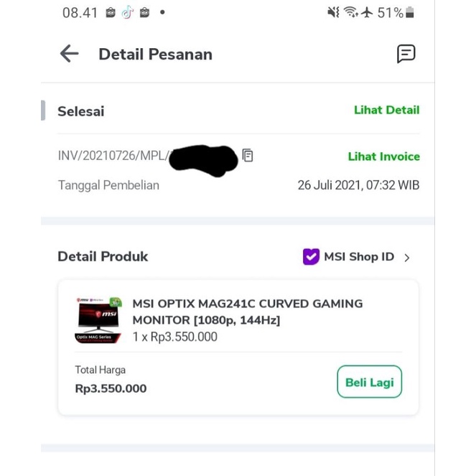476x476 pixels.
Task: Tap the MSI OPTIX MAG241C product title
Action: pos(248,312)
